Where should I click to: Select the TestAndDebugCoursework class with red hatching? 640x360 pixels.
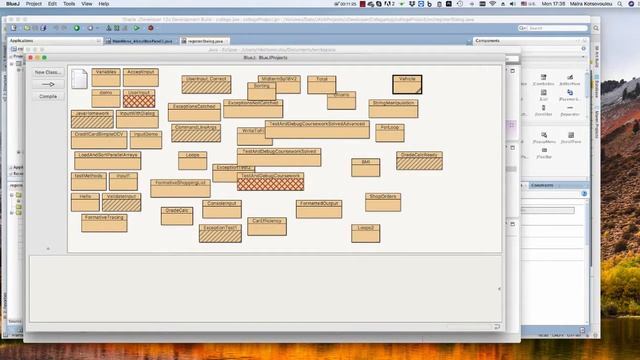(271, 182)
